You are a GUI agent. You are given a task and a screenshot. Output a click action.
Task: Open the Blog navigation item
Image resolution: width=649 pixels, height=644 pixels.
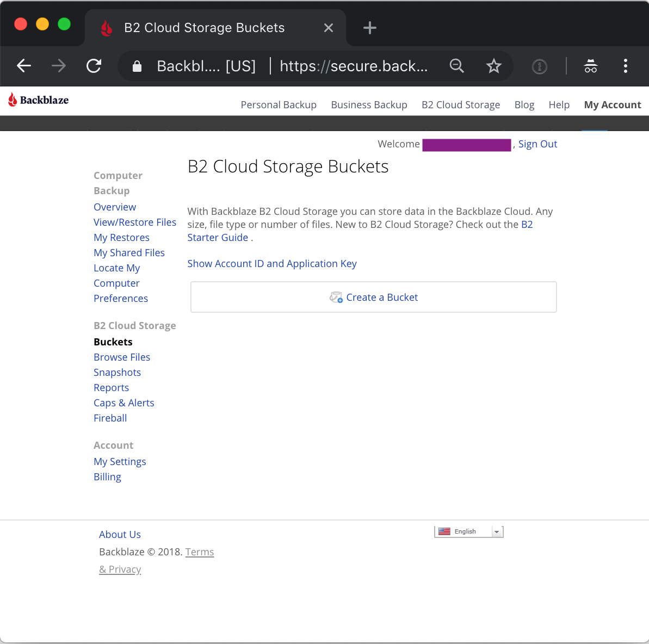tap(524, 105)
